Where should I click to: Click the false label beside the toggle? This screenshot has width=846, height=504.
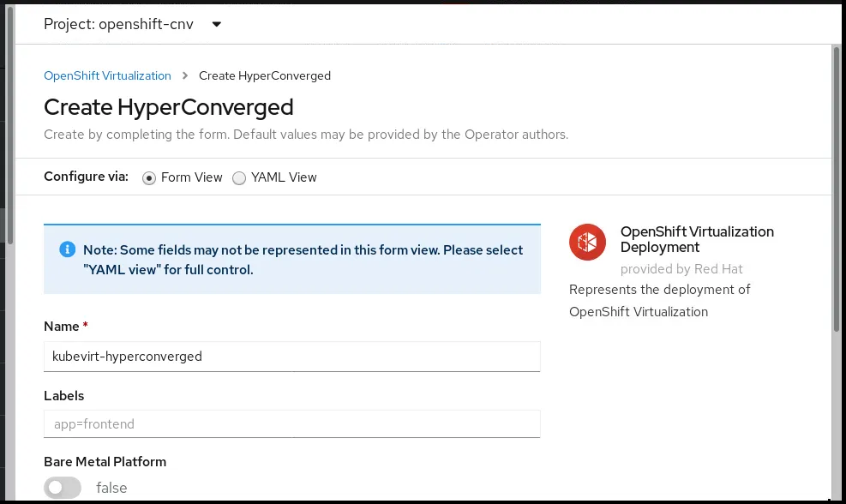pos(111,488)
